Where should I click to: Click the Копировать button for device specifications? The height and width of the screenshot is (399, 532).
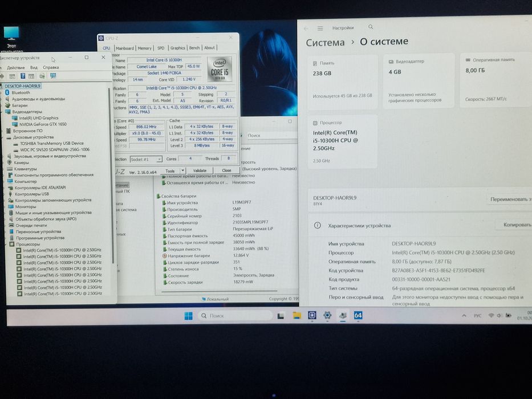coord(514,225)
